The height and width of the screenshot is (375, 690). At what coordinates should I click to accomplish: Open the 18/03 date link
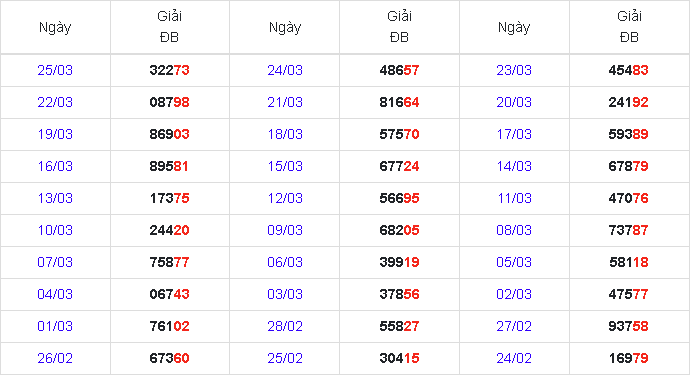tap(285, 134)
